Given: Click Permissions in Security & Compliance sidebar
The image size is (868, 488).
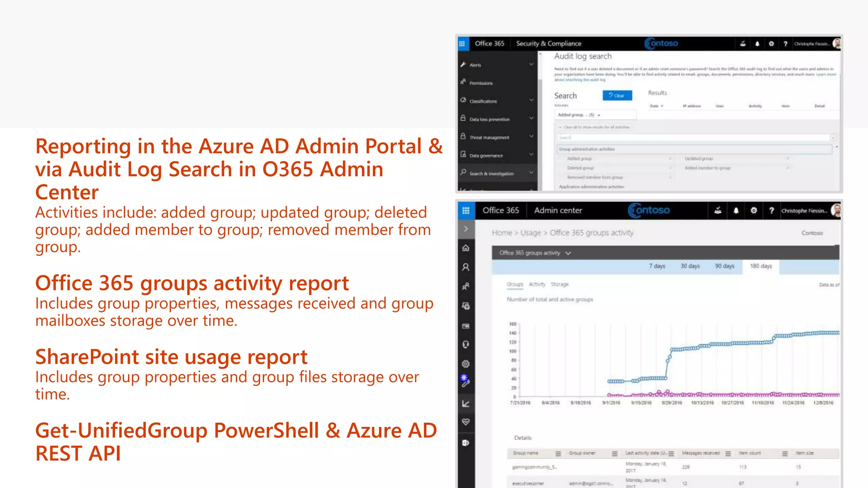Looking at the screenshot, I should (481, 83).
